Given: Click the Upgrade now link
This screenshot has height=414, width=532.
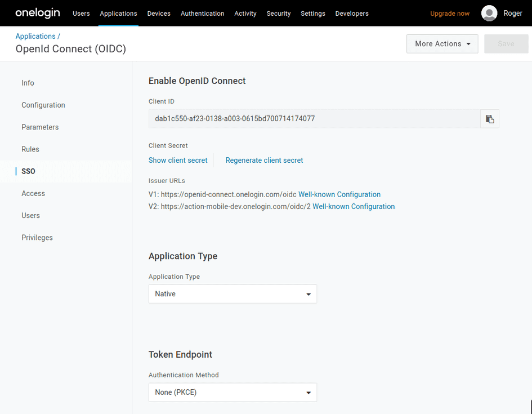Looking at the screenshot, I should (449, 13).
